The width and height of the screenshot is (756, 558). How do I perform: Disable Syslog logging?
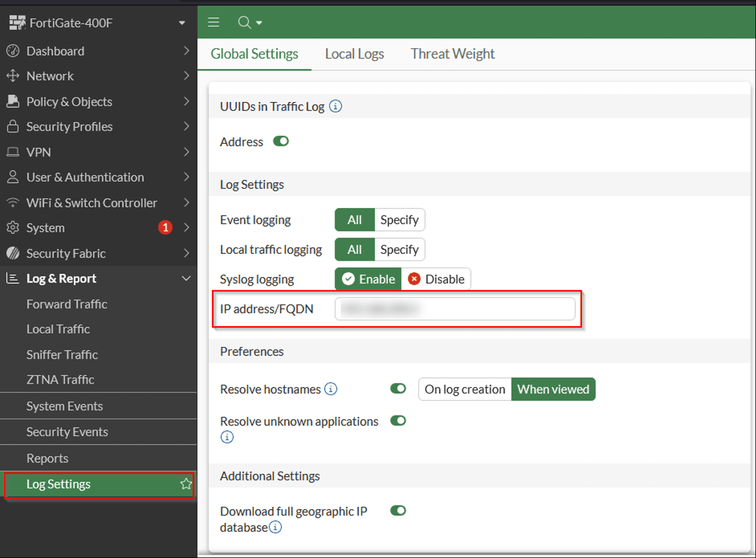pos(436,279)
